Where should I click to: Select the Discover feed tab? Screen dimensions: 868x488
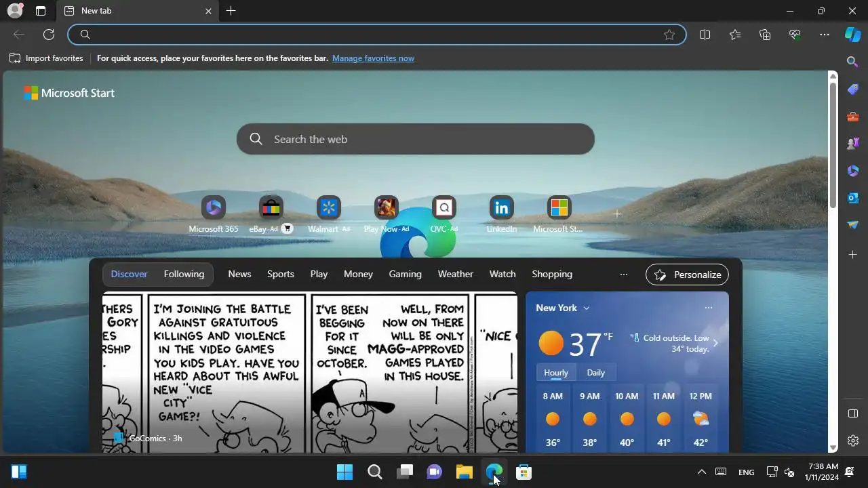[x=129, y=274]
